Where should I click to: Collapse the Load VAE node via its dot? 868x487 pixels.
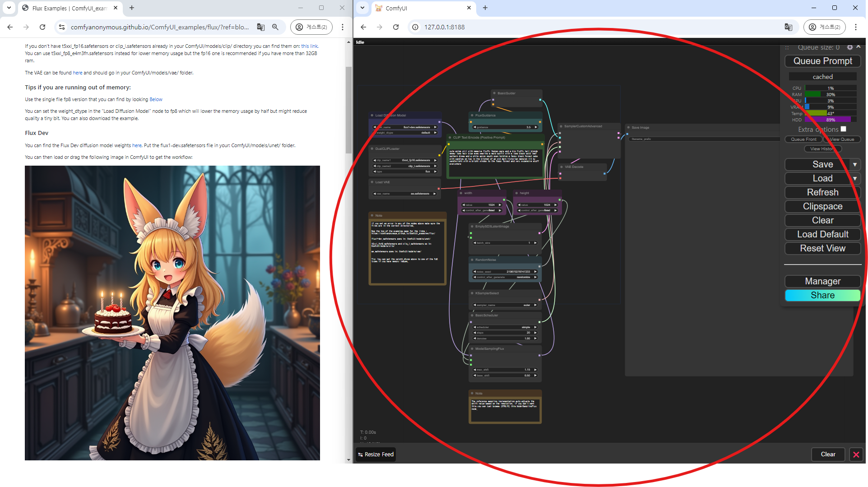click(x=372, y=182)
